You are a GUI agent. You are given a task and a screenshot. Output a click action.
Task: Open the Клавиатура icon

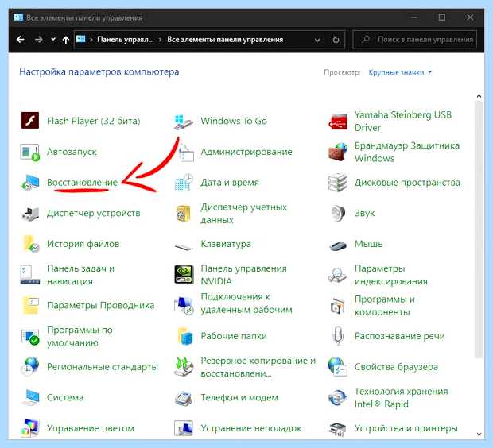[184, 246]
